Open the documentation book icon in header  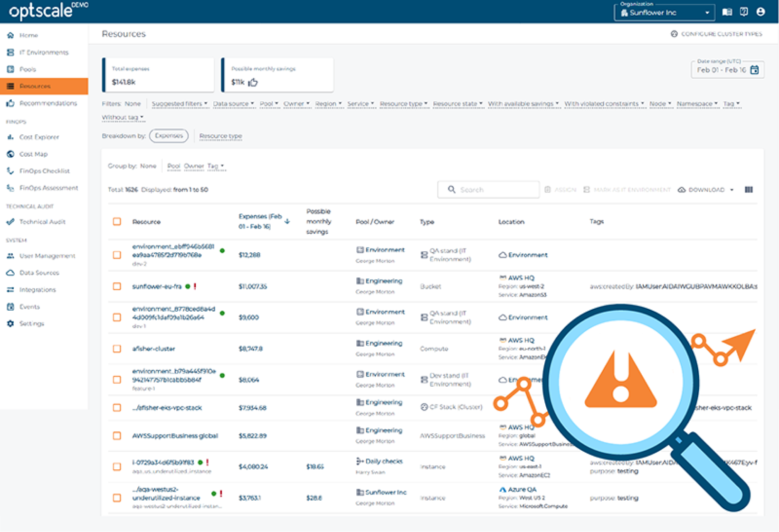[727, 12]
